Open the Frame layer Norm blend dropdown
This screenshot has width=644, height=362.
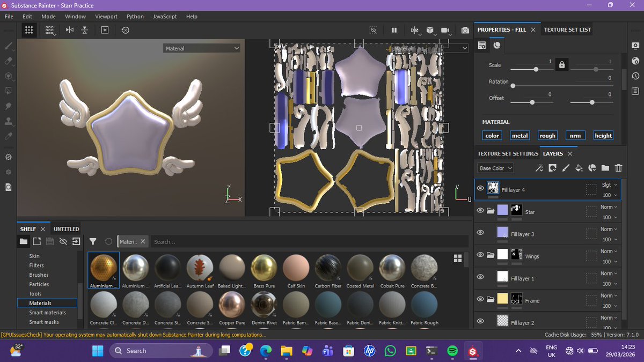tap(609, 295)
